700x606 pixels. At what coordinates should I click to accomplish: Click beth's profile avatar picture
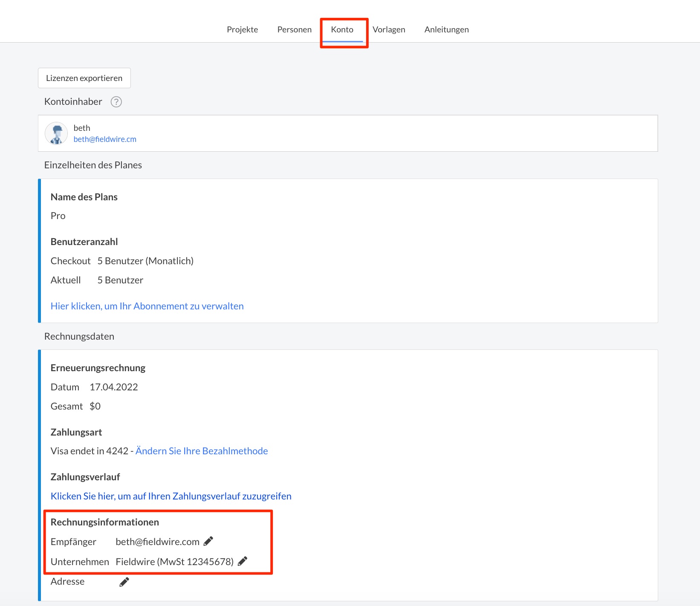(x=56, y=133)
